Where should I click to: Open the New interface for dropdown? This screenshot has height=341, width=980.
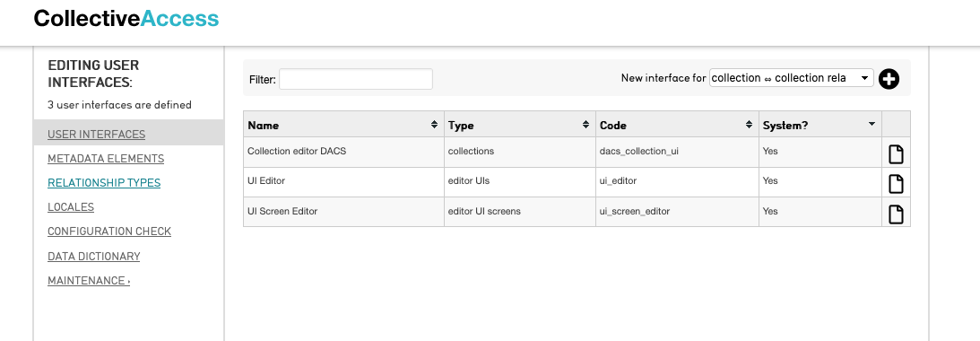click(791, 78)
